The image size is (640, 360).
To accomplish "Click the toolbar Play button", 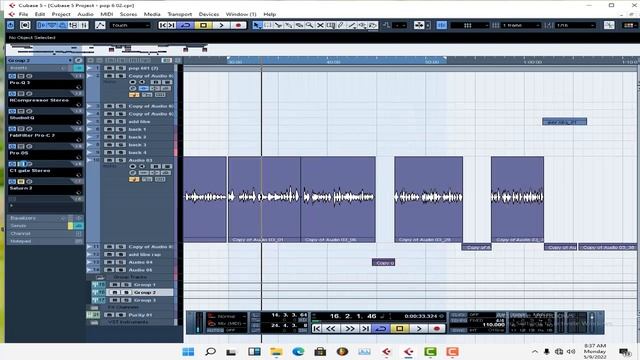I will point(221,25).
